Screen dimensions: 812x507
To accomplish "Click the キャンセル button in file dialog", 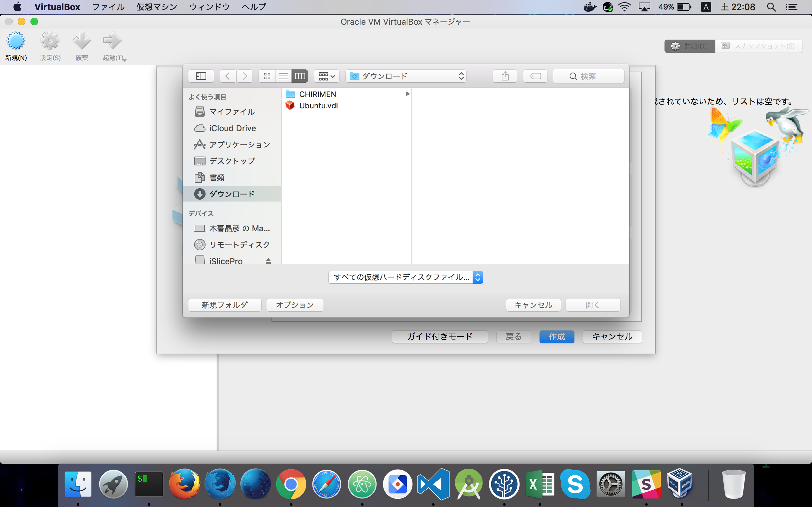I will click(533, 305).
